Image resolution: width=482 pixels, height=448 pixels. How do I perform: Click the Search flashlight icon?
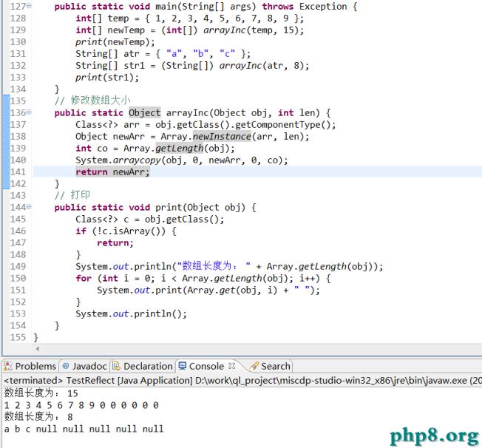pyautogui.click(x=254, y=366)
